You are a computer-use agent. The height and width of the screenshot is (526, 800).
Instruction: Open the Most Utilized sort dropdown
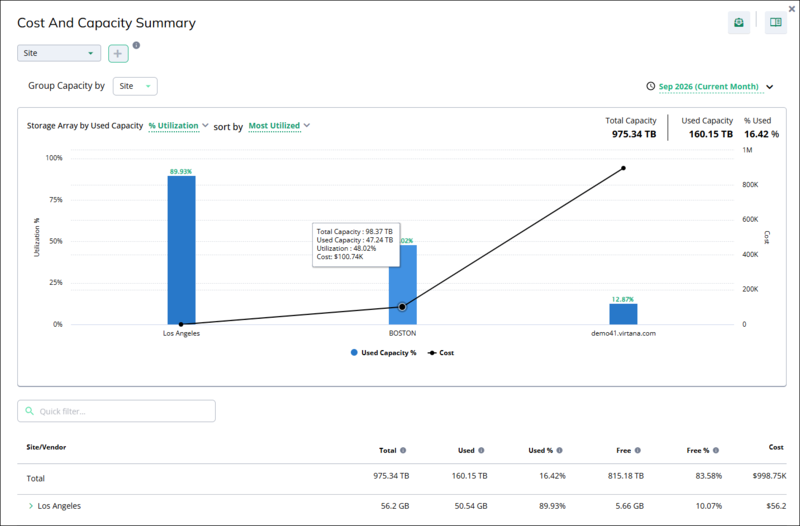279,126
